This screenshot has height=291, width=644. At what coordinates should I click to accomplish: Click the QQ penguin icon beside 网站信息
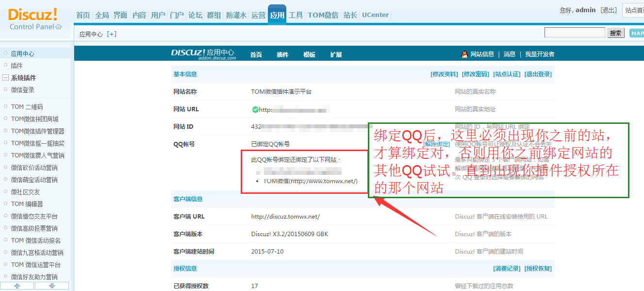pyautogui.click(x=464, y=54)
